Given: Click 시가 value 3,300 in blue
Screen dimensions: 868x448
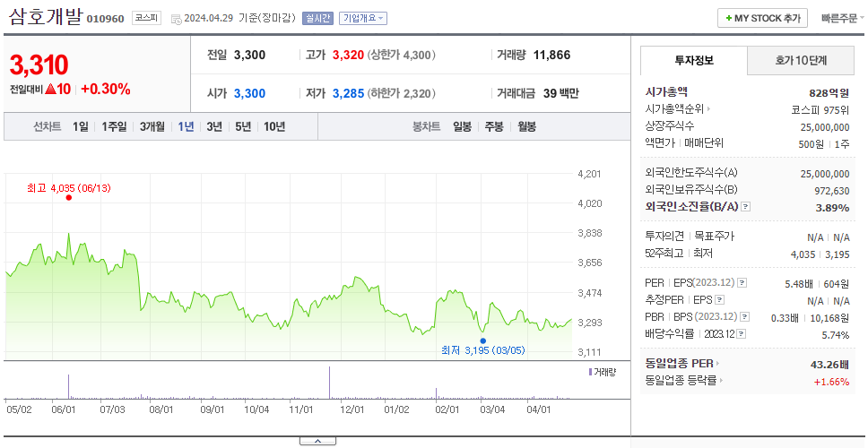Looking at the screenshot, I should [x=249, y=93].
